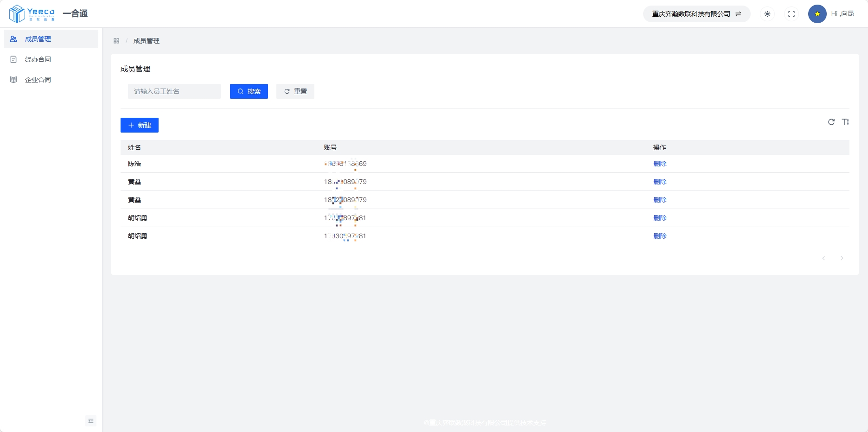Open the table density setting
The image size is (868, 432).
(x=845, y=122)
